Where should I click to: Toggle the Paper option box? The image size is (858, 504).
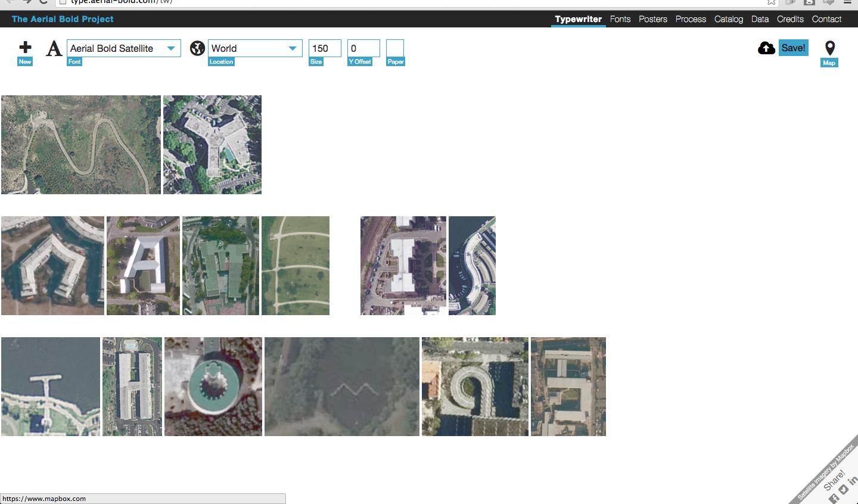(396, 48)
